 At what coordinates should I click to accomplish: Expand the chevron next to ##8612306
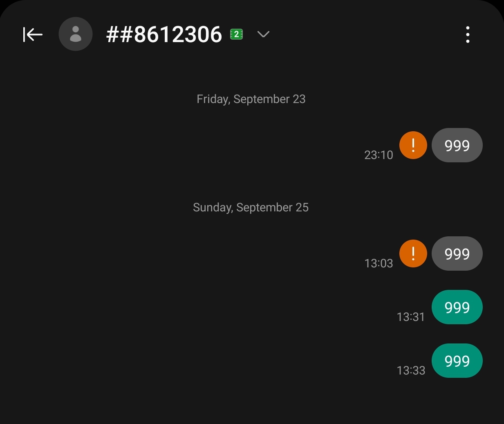pos(263,34)
